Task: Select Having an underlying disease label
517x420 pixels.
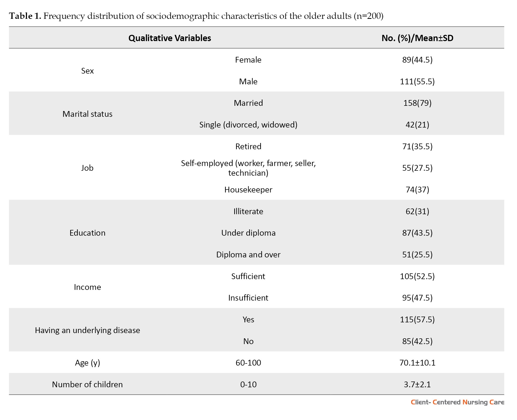Action: point(87,330)
